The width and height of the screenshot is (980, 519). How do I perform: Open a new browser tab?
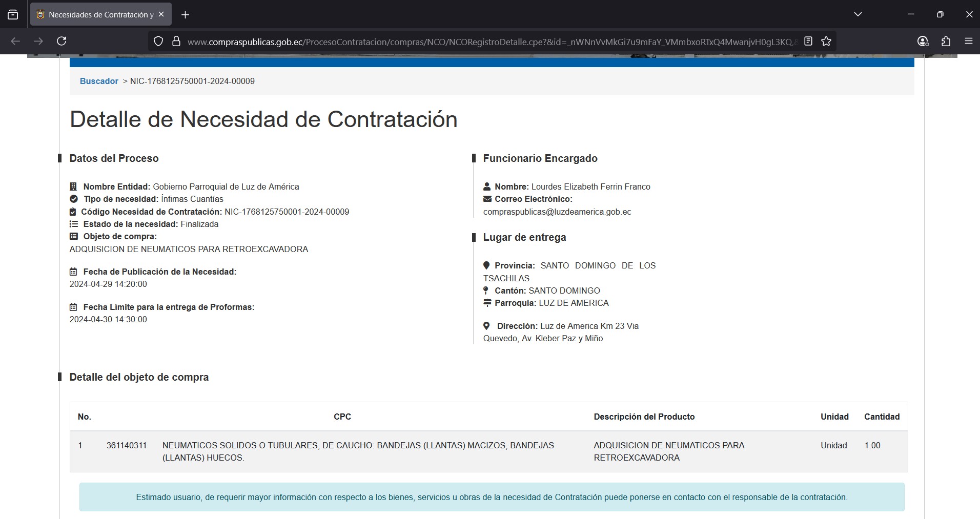(x=185, y=15)
